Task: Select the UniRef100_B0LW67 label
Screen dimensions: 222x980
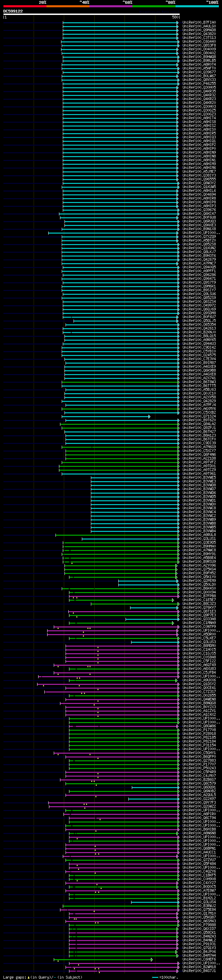Action: coord(199,76)
